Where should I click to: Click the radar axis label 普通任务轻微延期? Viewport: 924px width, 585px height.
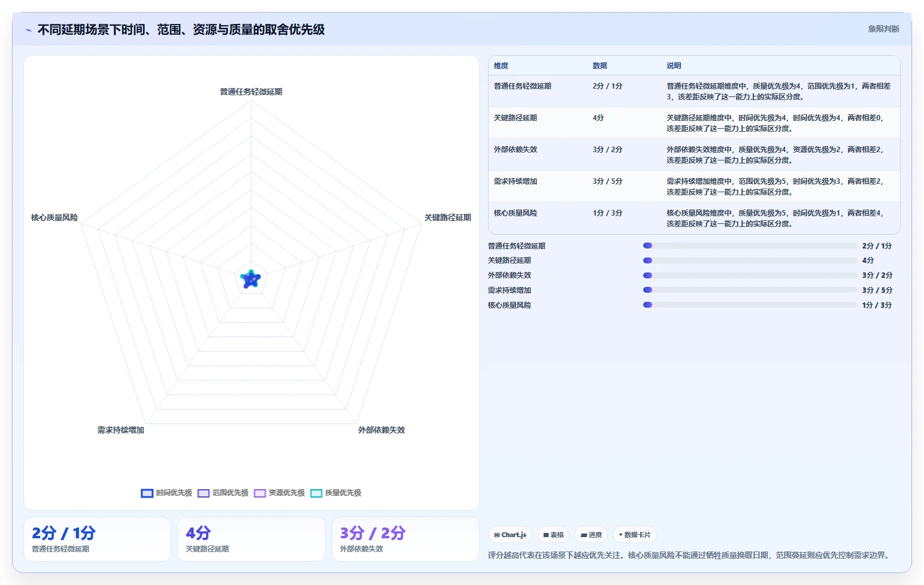tap(251, 92)
